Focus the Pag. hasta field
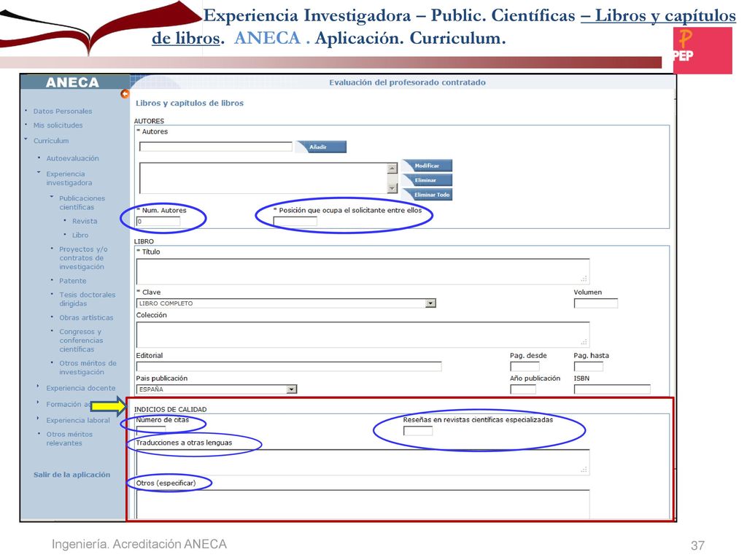The image size is (747, 560). click(x=589, y=367)
